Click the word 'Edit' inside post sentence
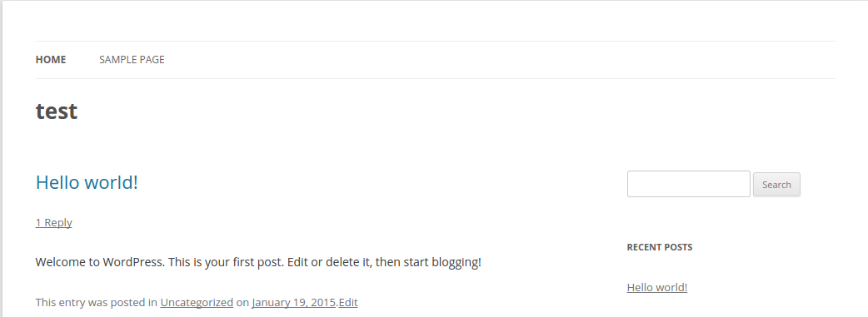 coord(298,262)
